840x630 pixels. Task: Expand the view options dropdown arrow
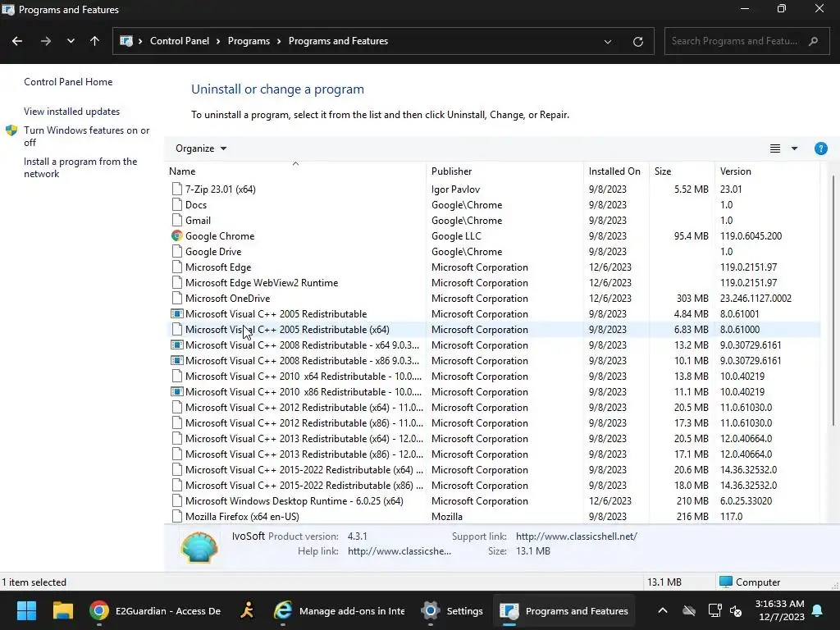point(794,148)
